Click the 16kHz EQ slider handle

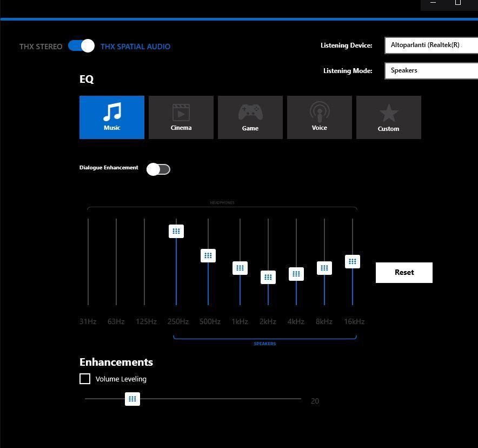click(353, 262)
